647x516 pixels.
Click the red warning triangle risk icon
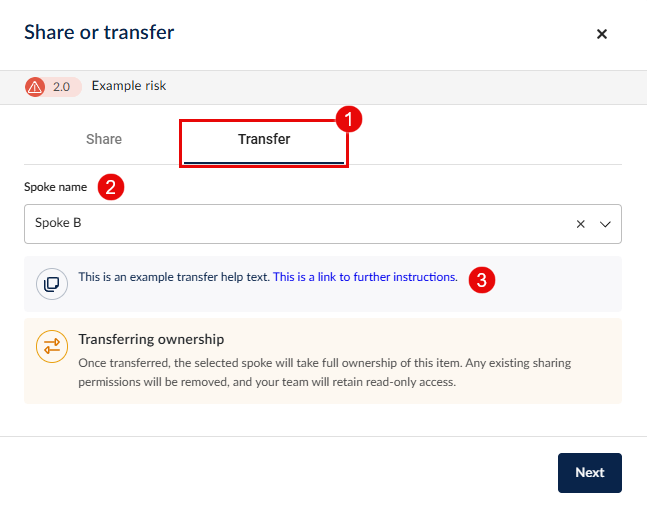36,87
